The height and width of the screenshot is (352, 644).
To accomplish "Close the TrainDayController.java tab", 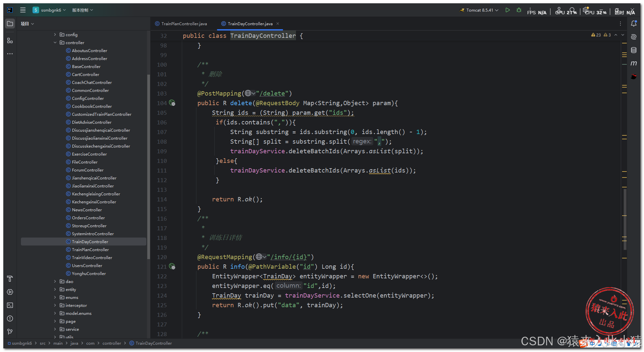I will point(278,24).
